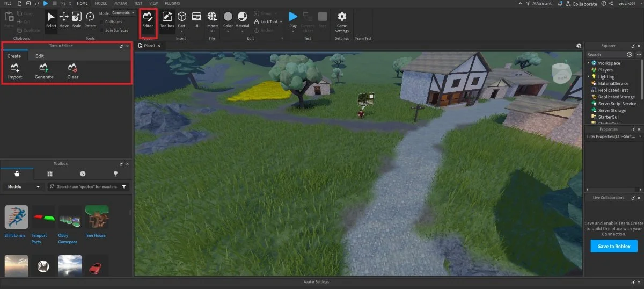Select the Move tool

pyautogui.click(x=64, y=19)
